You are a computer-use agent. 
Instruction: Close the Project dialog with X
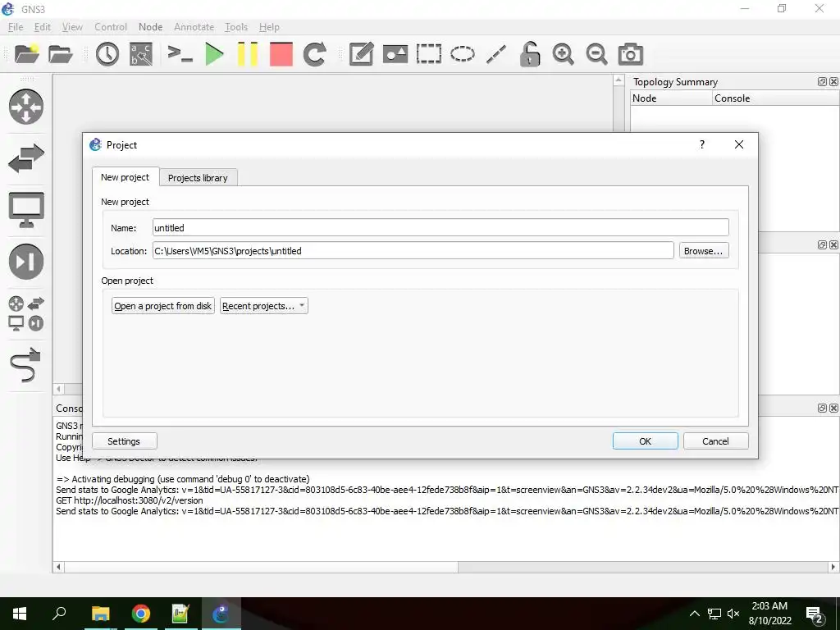click(739, 144)
